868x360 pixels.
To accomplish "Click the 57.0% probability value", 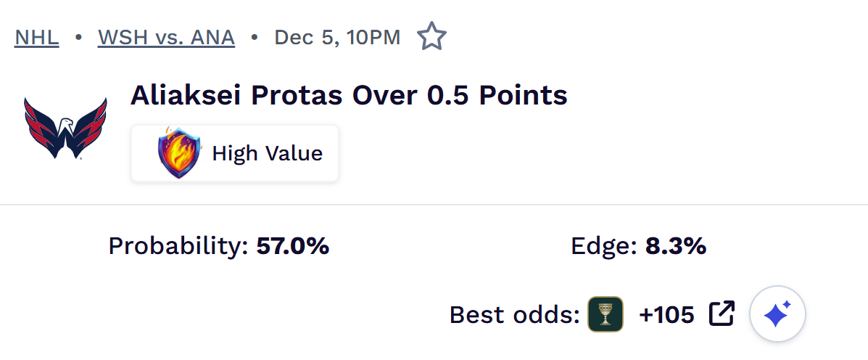I will [x=293, y=247].
